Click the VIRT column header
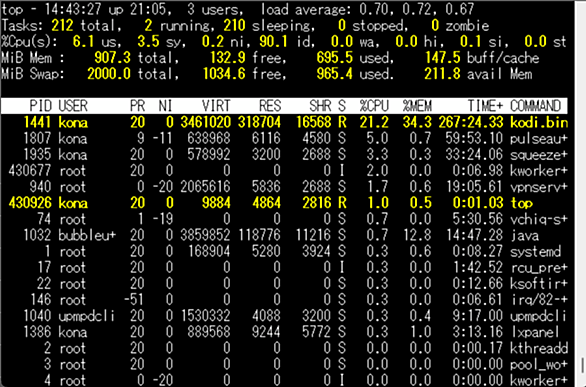This screenshot has width=586, height=387. pos(216,106)
